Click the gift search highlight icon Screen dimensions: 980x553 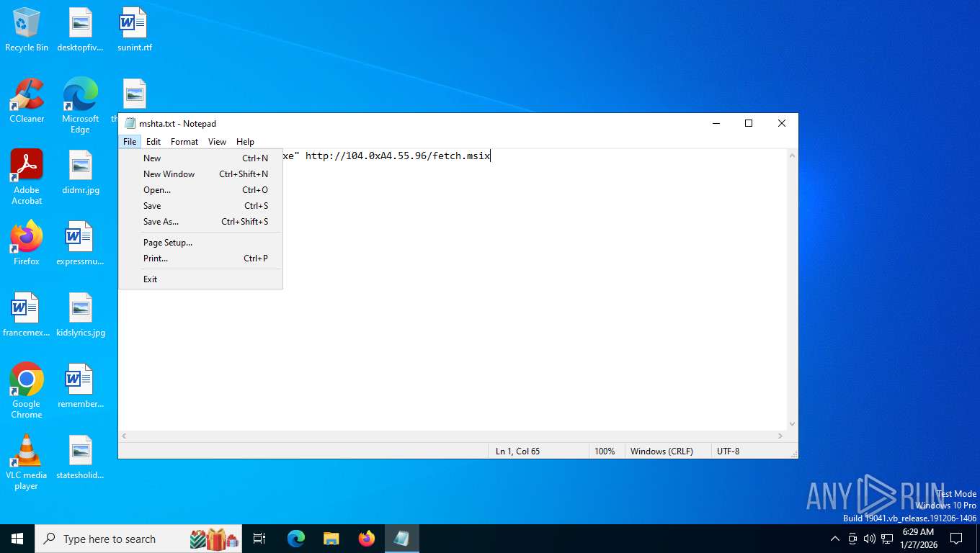214,539
